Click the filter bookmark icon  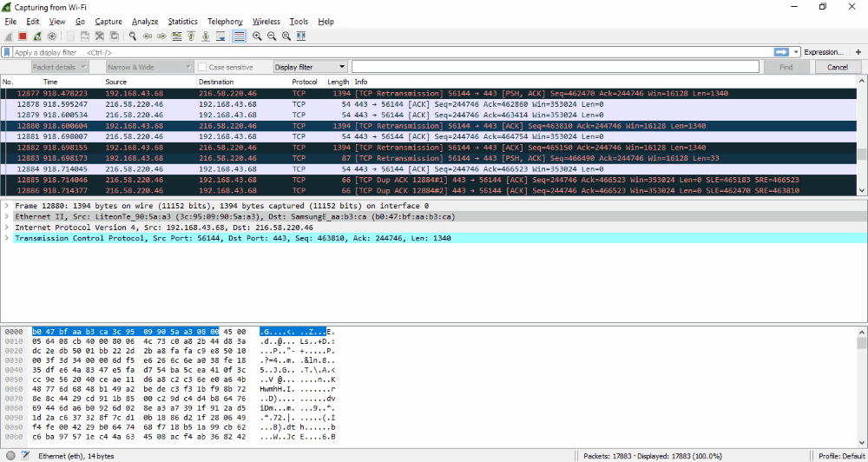pos(7,52)
